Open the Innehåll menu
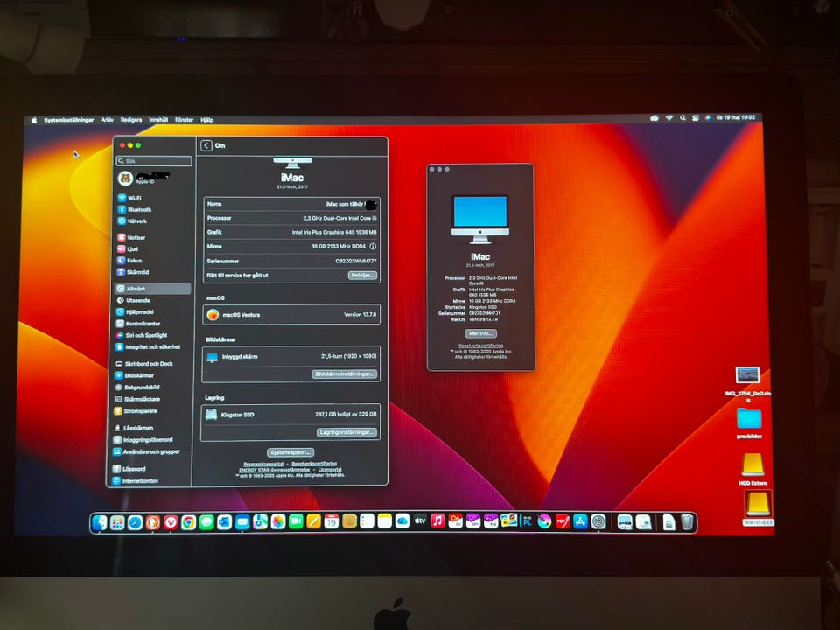Viewport: 840px width, 630px height. coord(158,120)
